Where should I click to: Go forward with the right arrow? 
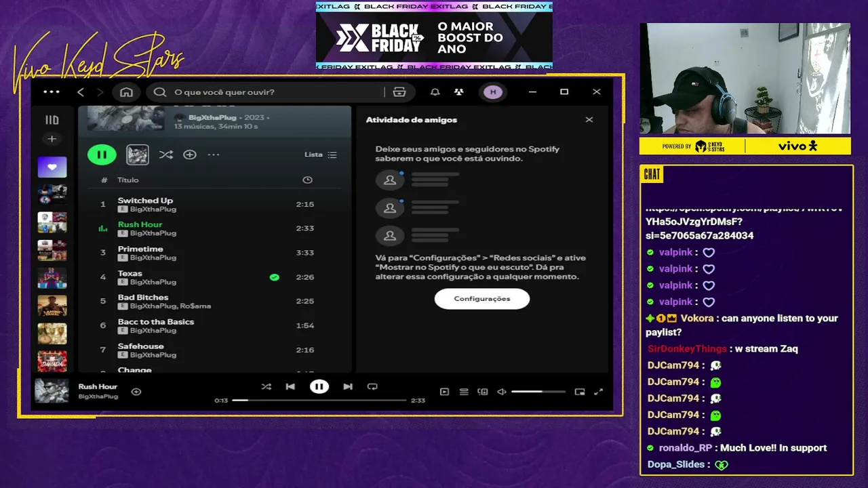[100, 92]
